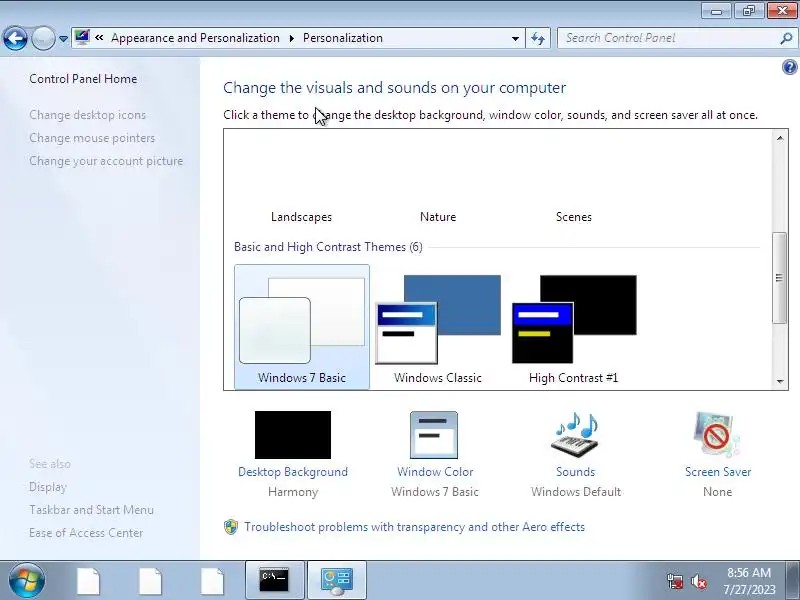This screenshot has height=600, width=800.
Task: Click the Personalization breadcrumb
Action: click(343, 38)
